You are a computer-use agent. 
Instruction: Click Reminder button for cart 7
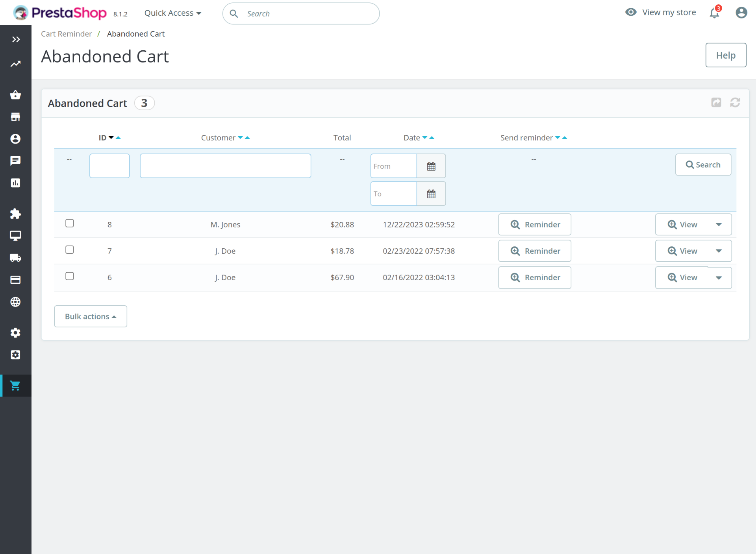coord(534,251)
